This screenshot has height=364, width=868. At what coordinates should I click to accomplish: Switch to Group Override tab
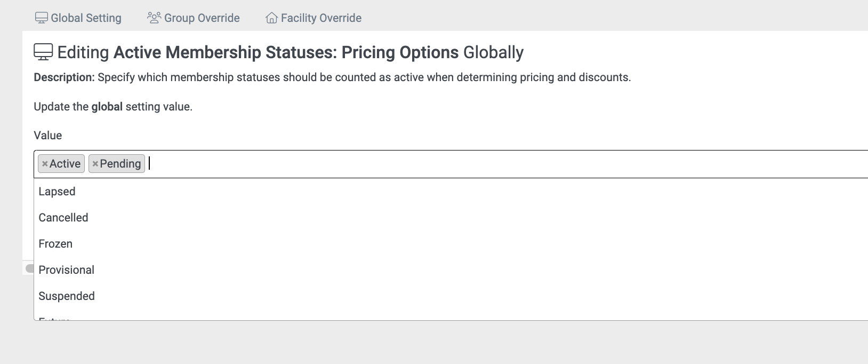194,18
